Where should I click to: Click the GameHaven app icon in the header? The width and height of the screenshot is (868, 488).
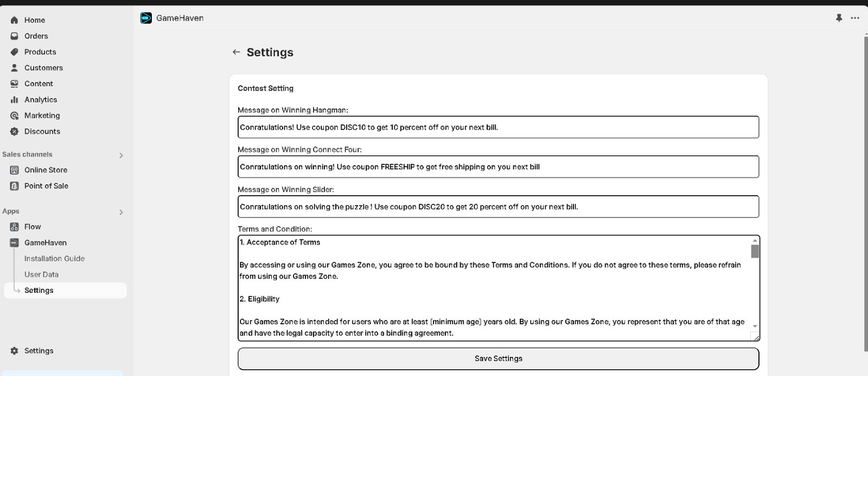click(146, 17)
